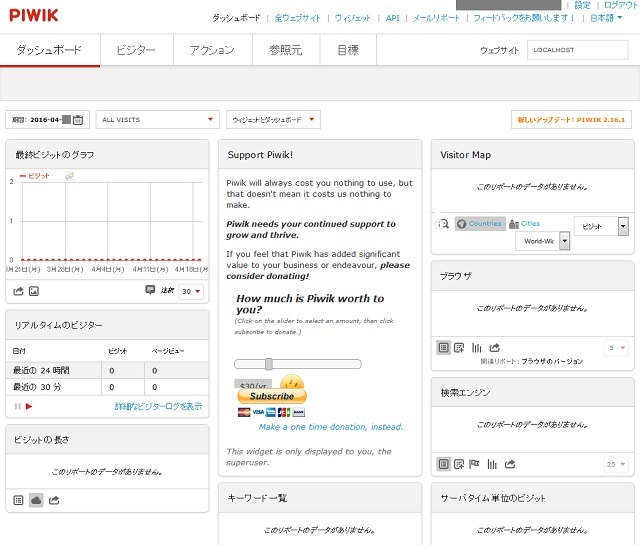Export the Browser widget data
This screenshot has height=545, width=640.
(x=495, y=348)
